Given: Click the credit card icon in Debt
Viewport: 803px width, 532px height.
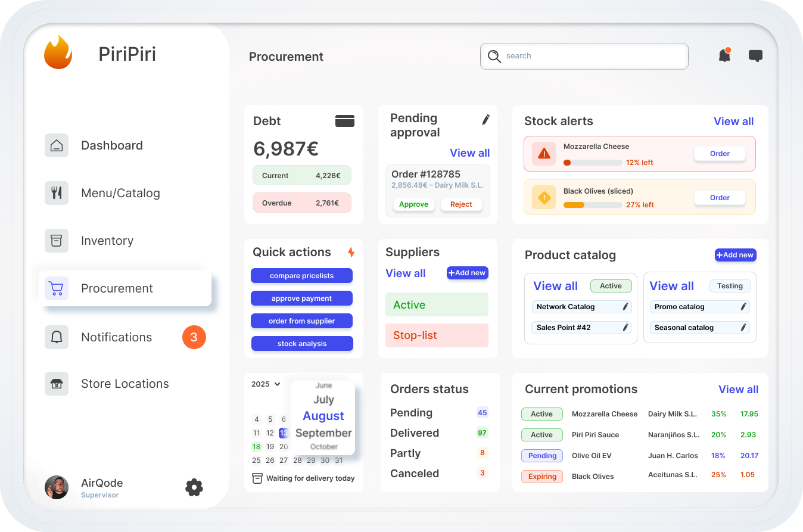Looking at the screenshot, I should [x=345, y=121].
